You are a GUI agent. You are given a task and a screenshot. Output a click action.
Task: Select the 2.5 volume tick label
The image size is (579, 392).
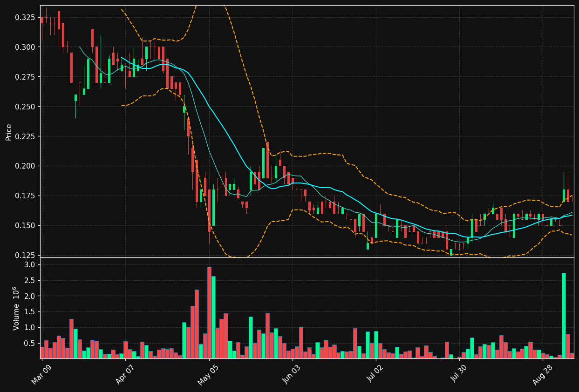coord(30,280)
